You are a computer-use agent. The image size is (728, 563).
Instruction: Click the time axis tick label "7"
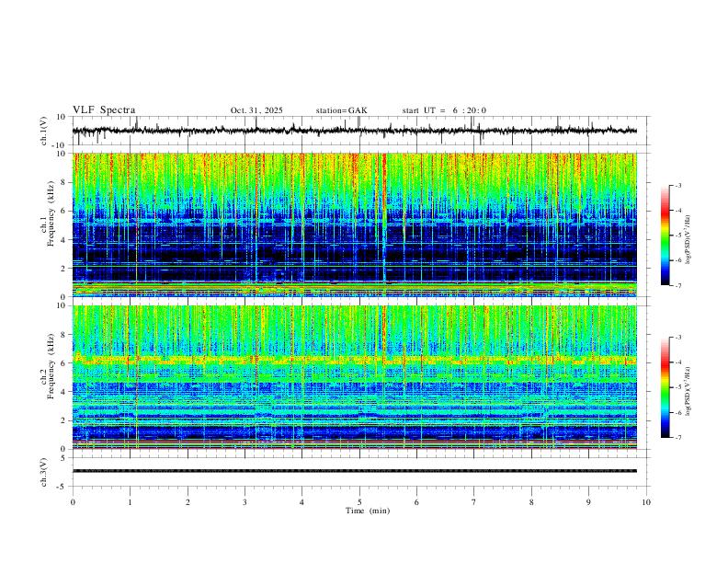coord(474,502)
